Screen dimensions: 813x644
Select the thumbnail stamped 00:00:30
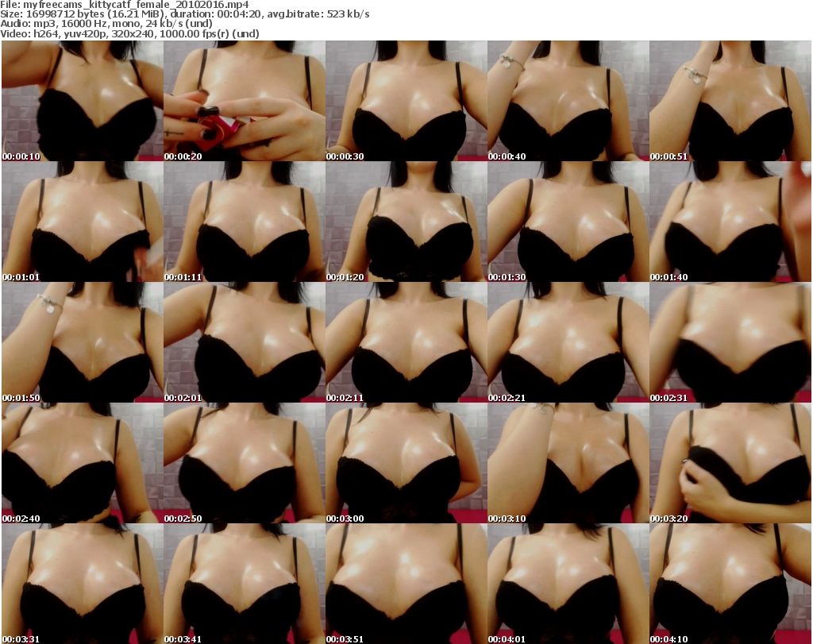coord(406,101)
